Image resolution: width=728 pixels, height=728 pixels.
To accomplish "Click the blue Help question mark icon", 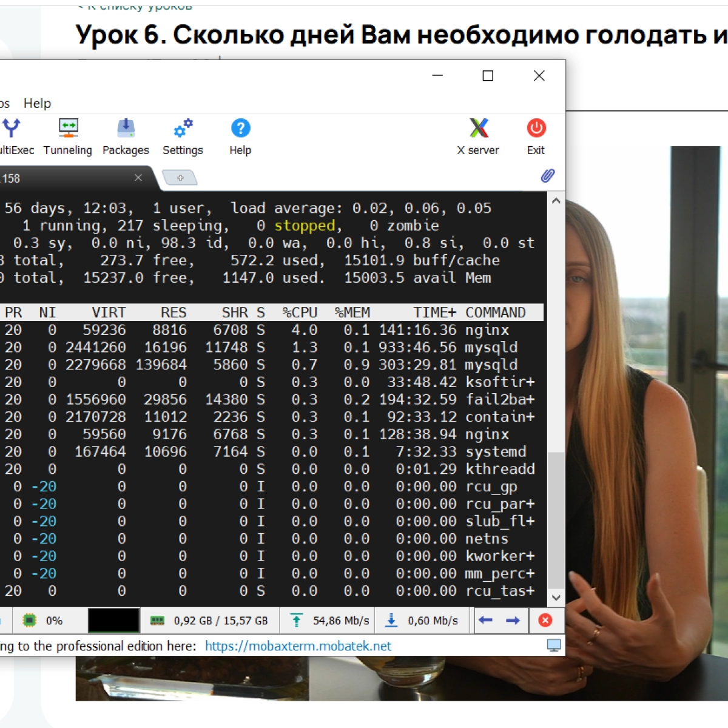I will point(240,129).
